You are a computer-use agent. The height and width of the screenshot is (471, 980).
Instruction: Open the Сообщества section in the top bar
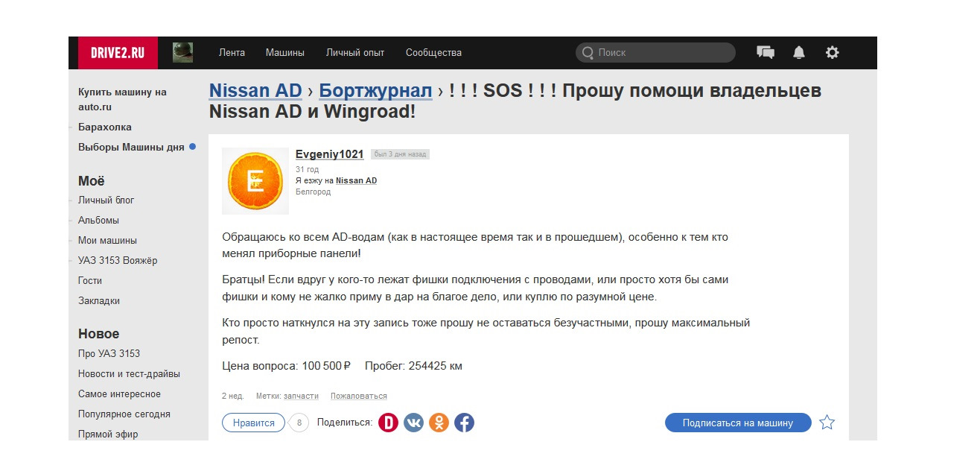(x=433, y=52)
